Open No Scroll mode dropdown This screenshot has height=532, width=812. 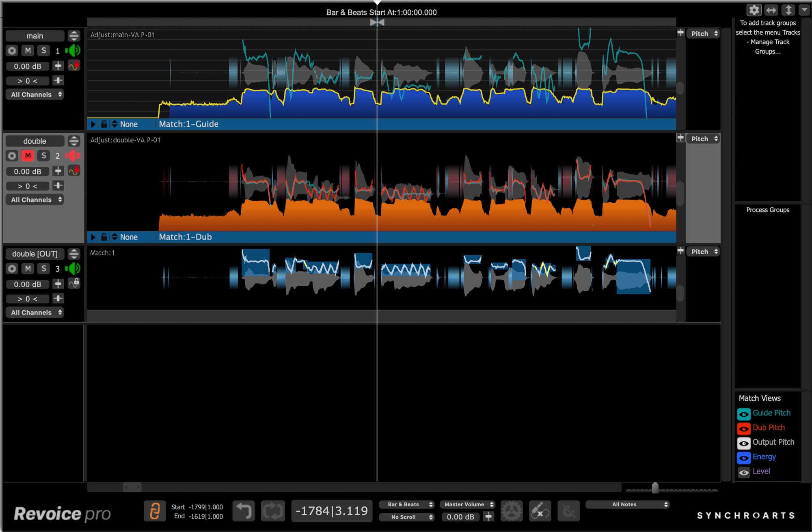[x=407, y=517]
